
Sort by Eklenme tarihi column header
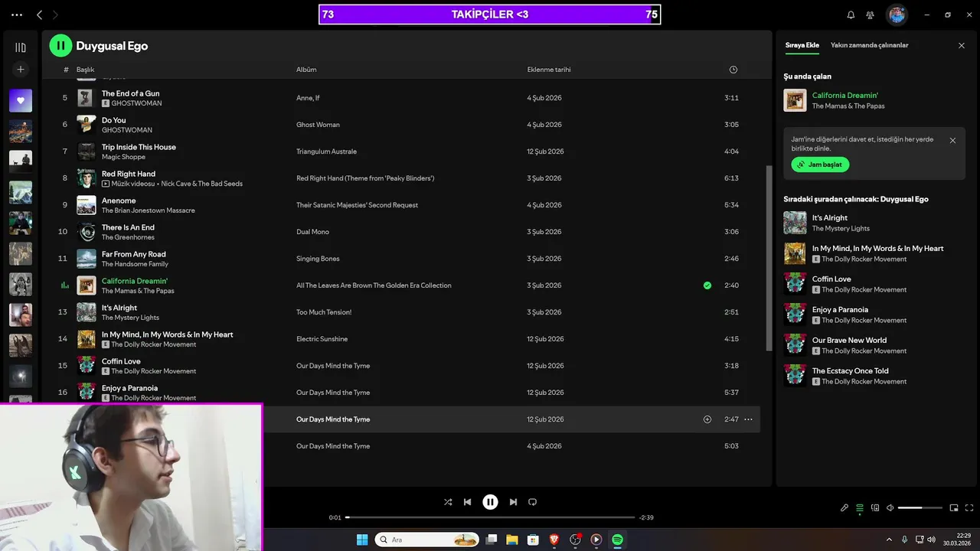549,70
